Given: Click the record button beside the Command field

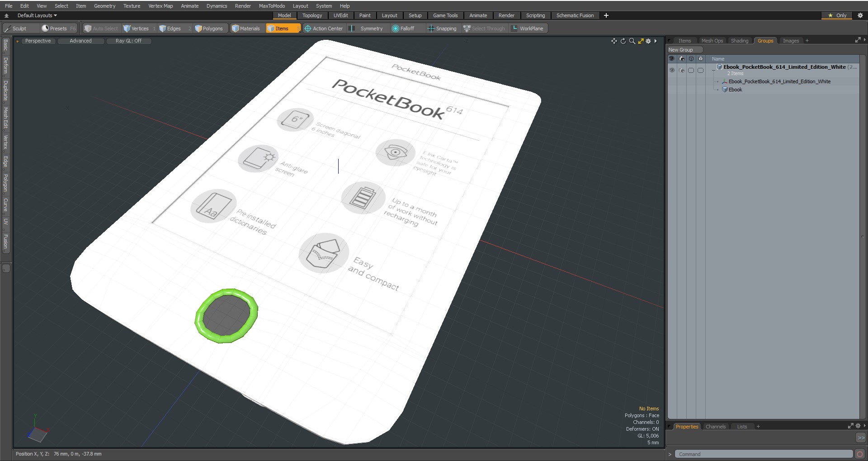Looking at the screenshot, I should coord(860,454).
